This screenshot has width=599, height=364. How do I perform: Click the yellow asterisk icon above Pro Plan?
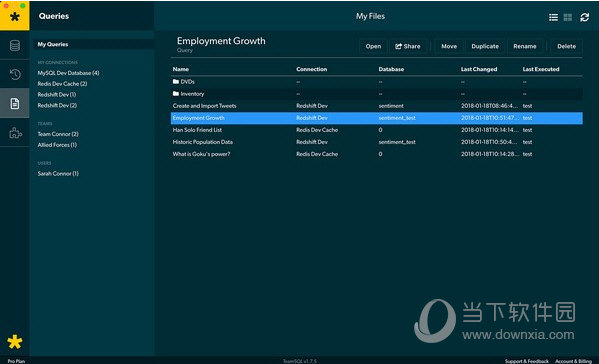coord(15,342)
